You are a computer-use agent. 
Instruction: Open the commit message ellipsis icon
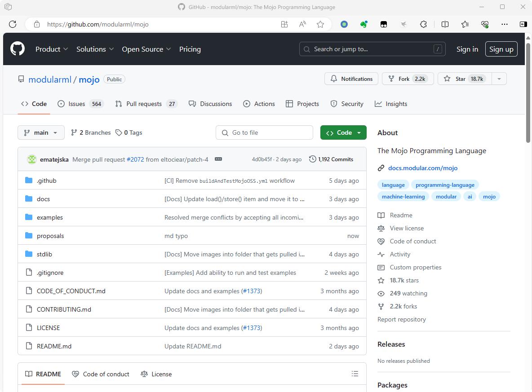(x=218, y=159)
